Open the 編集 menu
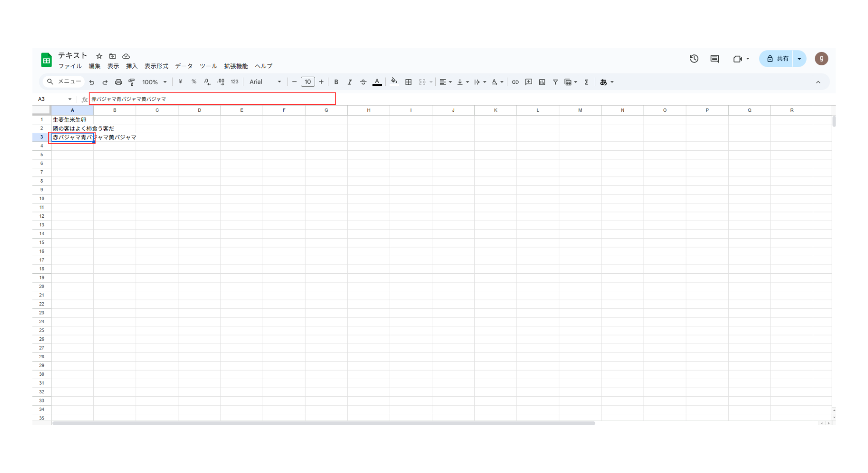Viewport: 868px width, 473px height. point(95,66)
